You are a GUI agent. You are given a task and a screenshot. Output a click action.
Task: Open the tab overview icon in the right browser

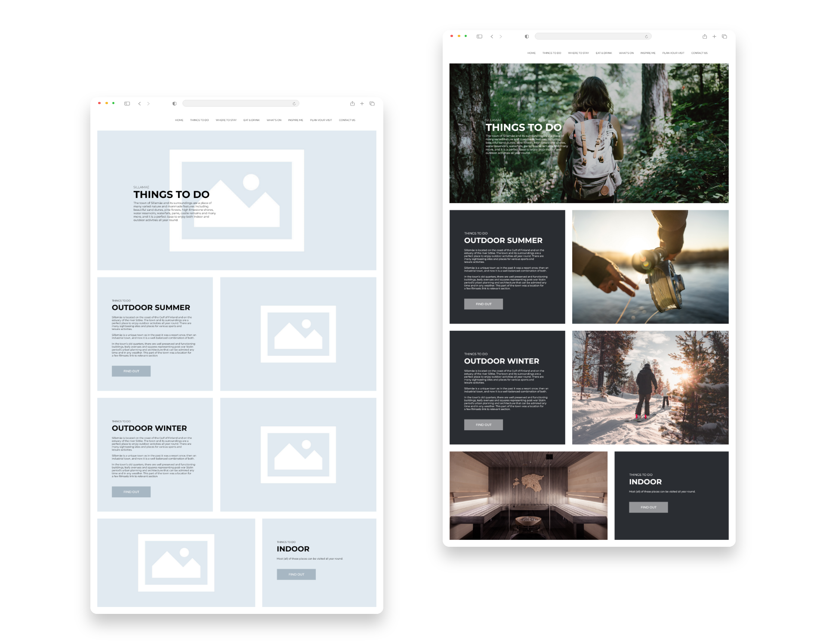coord(724,37)
